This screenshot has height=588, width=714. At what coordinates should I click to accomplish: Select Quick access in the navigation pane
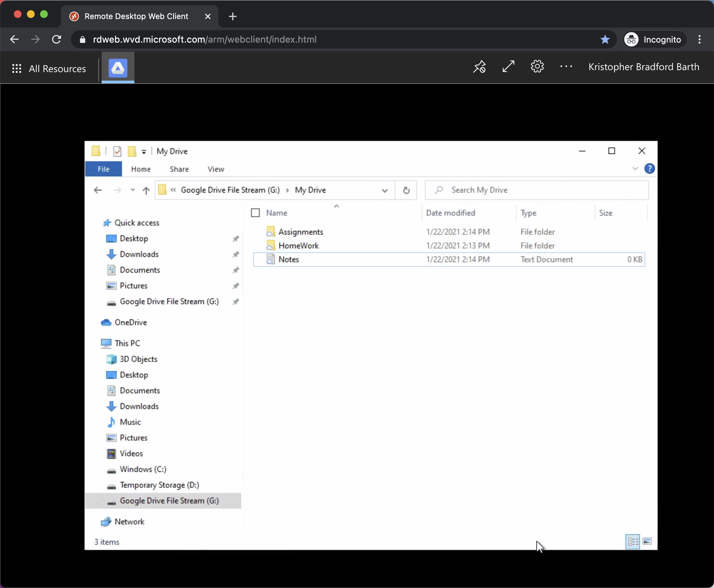[x=136, y=223]
